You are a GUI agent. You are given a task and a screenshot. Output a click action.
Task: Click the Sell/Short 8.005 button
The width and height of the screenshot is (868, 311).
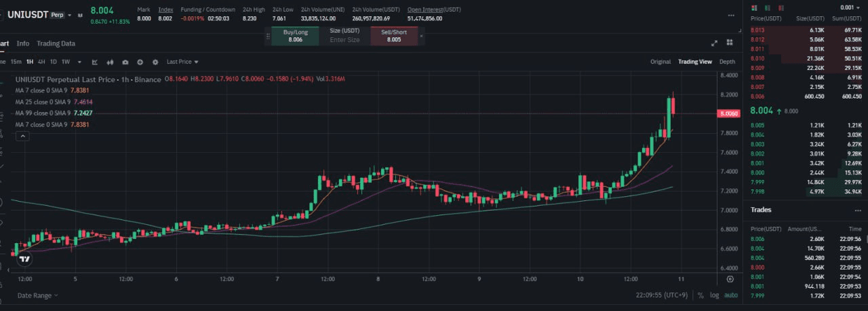click(x=394, y=36)
